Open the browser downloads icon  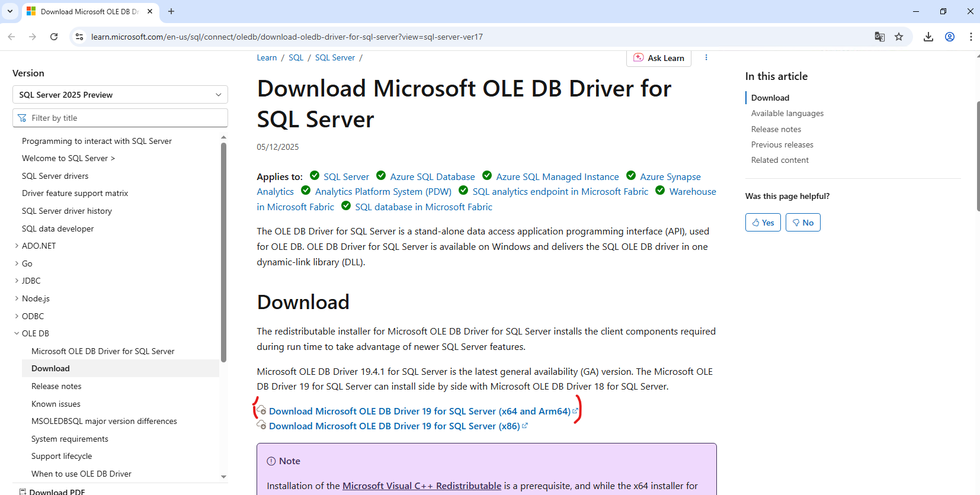click(x=928, y=37)
